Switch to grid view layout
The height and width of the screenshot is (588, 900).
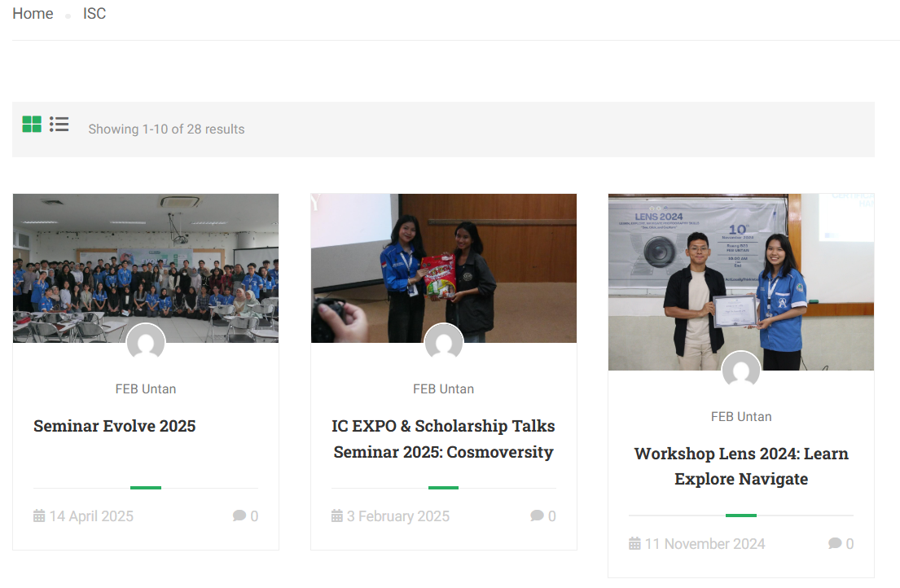click(32, 124)
